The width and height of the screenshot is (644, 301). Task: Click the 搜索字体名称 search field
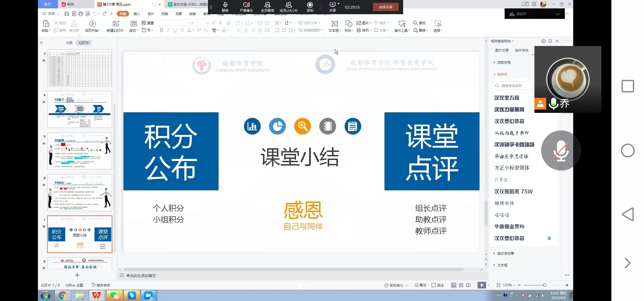(513, 86)
